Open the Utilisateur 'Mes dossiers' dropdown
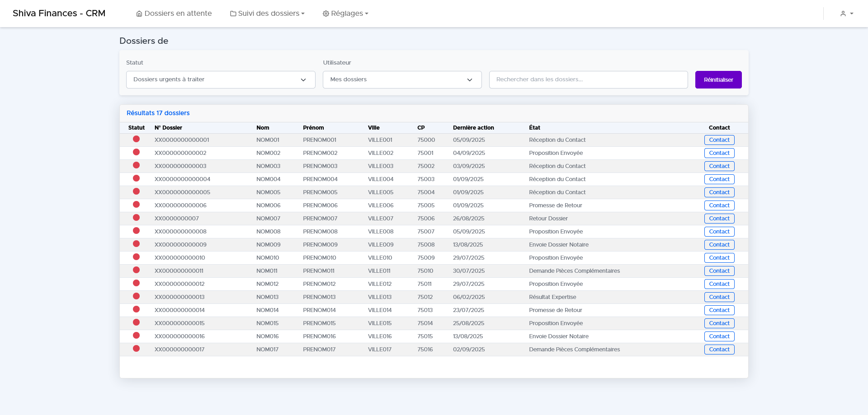868x415 pixels. 402,79
